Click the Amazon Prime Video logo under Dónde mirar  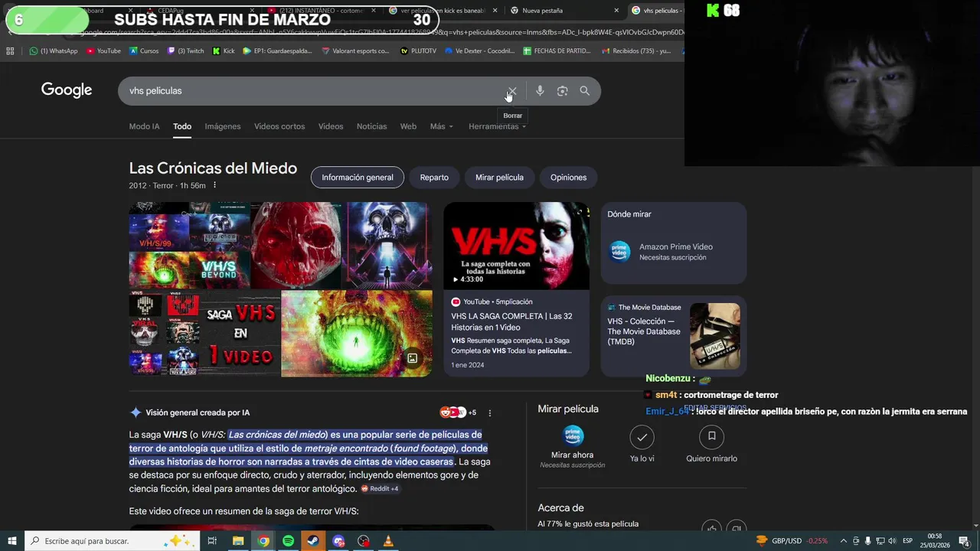pos(619,251)
